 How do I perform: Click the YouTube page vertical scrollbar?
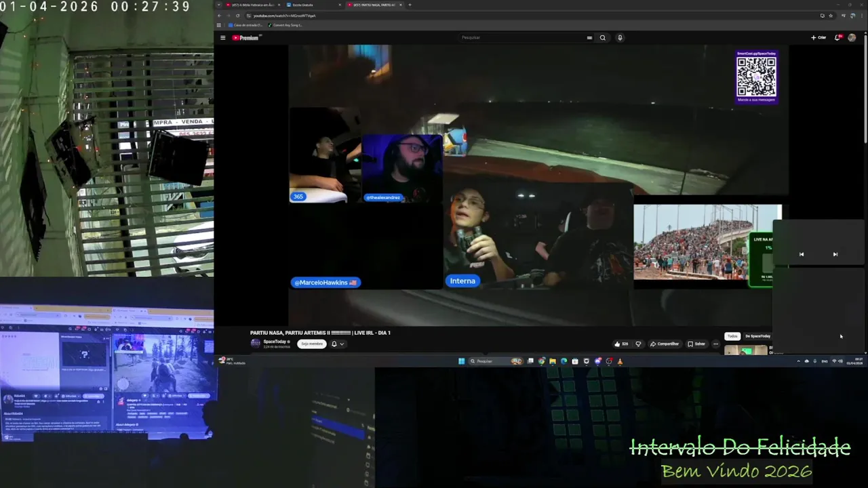865,88
